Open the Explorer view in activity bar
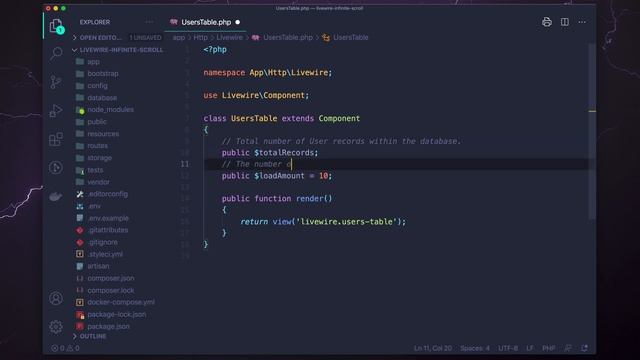640x360 pixels. [x=56, y=27]
